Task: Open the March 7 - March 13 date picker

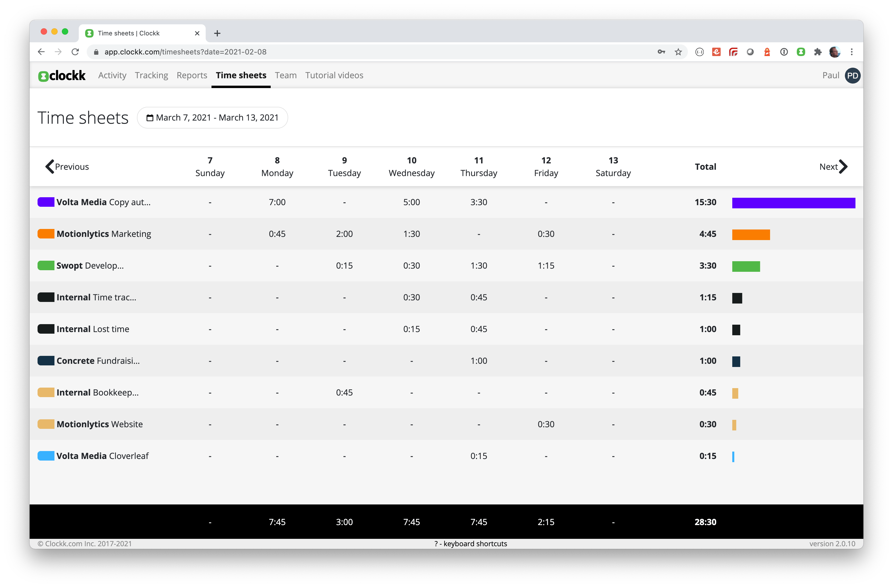Action: (x=212, y=118)
